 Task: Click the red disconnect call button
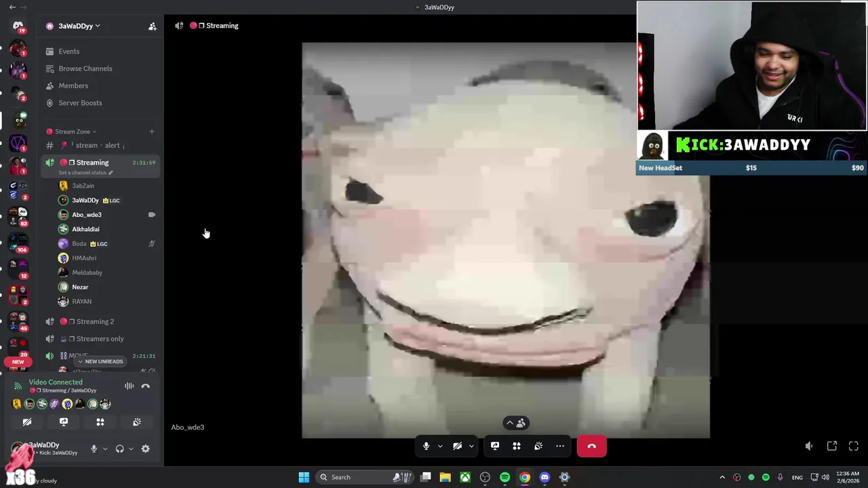(591, 446)
